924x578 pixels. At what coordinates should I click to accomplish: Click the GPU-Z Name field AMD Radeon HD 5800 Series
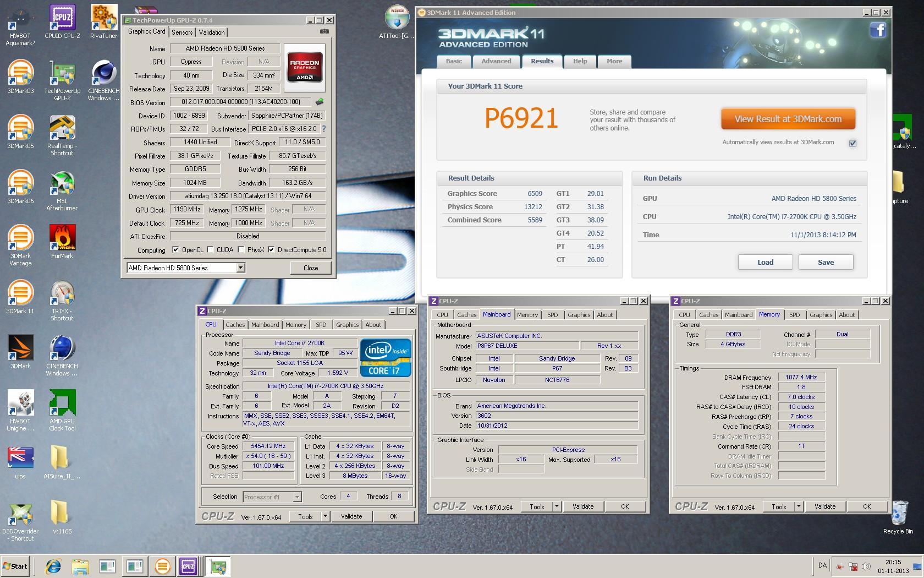pyautogui.click(x=225, y=48)
